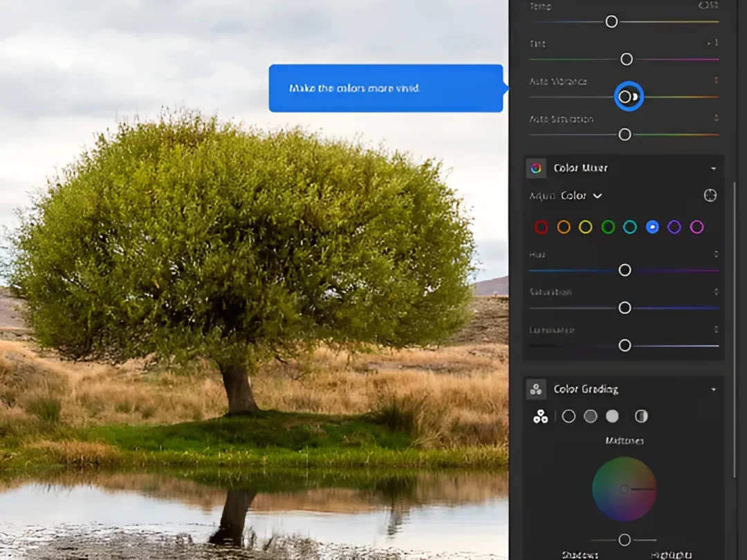
Task: Toggle Auto Saturation on
Action: pyautogui.click(x=625, y=133)
